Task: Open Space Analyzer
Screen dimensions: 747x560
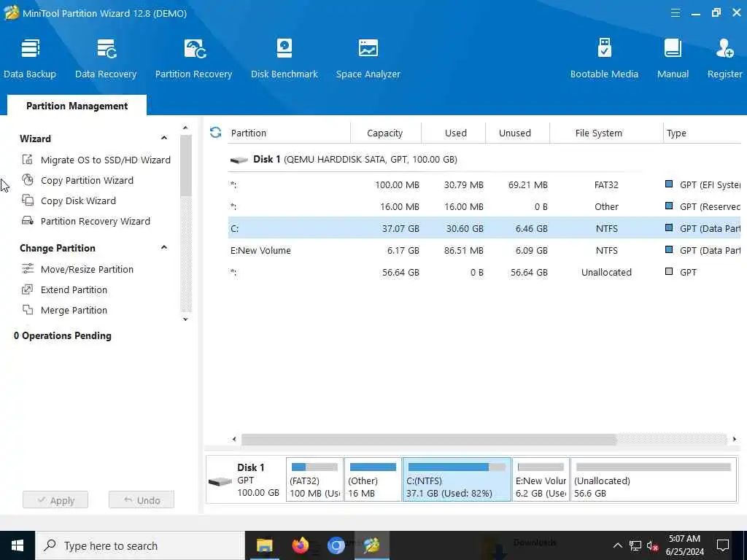Action: (368, 58)
